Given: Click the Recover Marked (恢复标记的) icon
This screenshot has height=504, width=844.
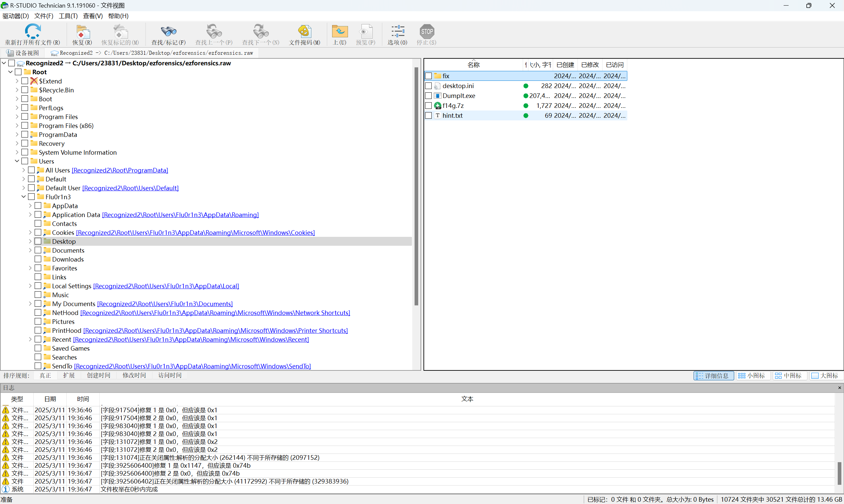Looking at the screenshot, I should (120, 31).
